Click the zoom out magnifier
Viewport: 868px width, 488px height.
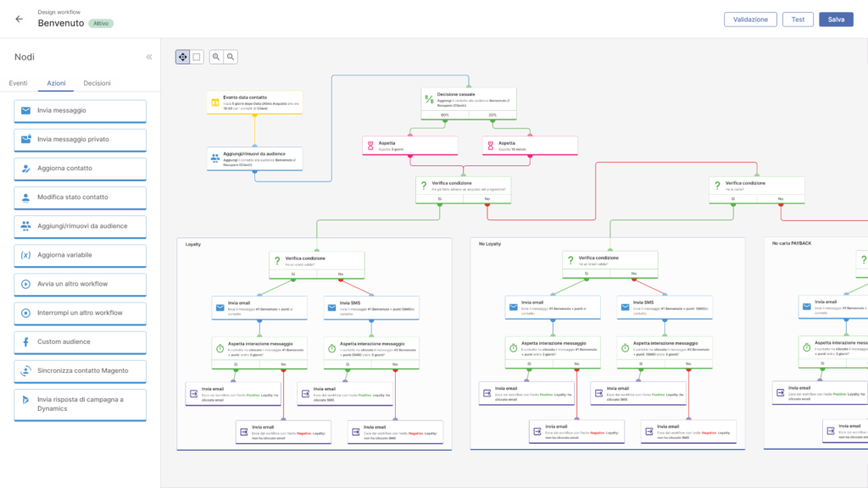tap(231, 57)
